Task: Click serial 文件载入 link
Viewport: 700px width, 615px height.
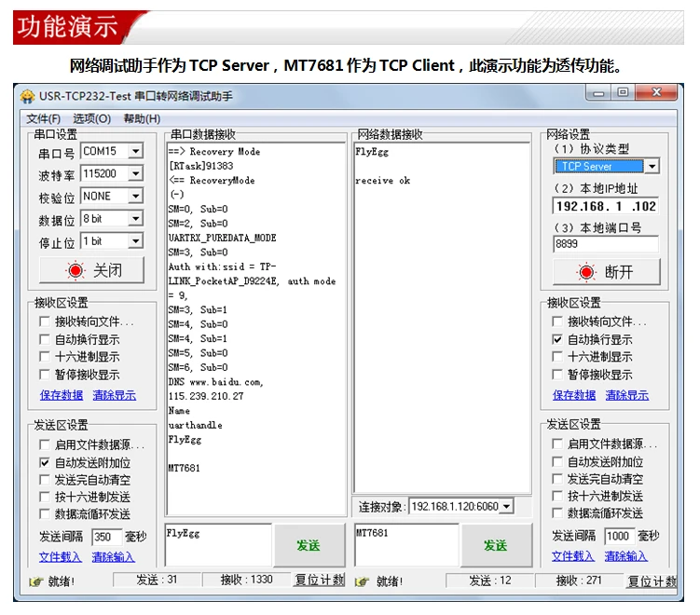Action: coord(61,557)
